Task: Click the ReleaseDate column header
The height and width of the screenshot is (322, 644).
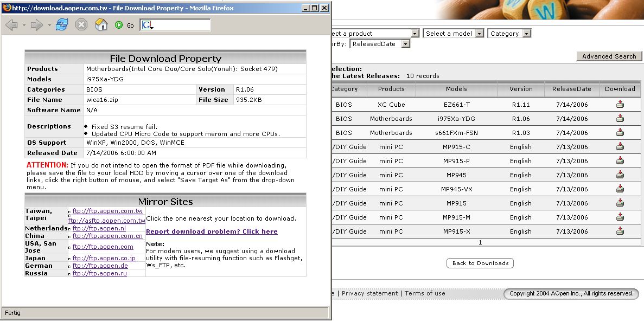Action: (x=571, y=89)
